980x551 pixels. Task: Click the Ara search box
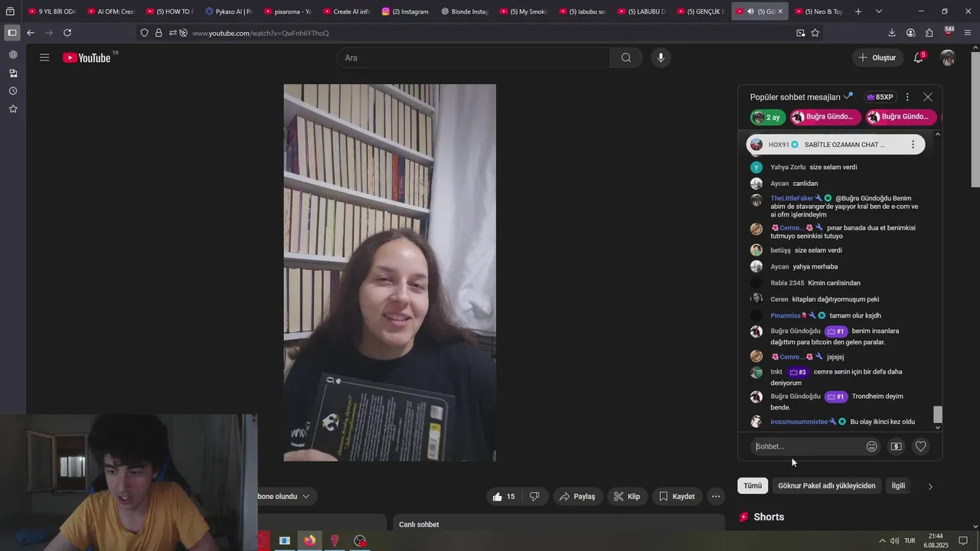pos(473,57)
